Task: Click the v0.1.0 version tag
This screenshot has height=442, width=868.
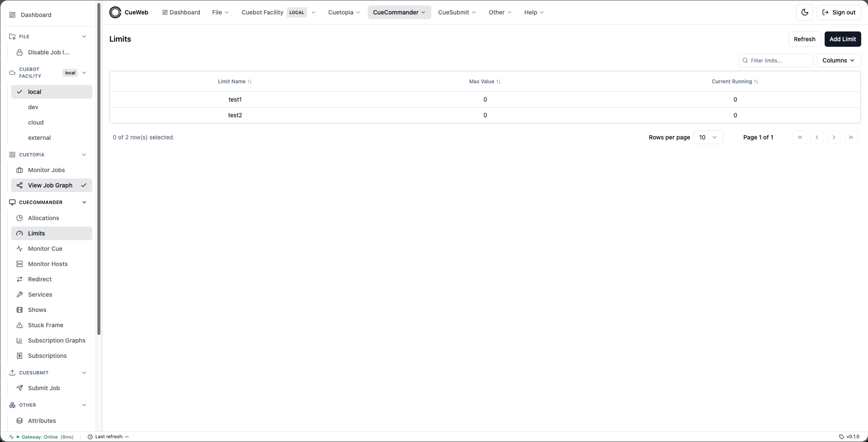Action: coord(849,437)
